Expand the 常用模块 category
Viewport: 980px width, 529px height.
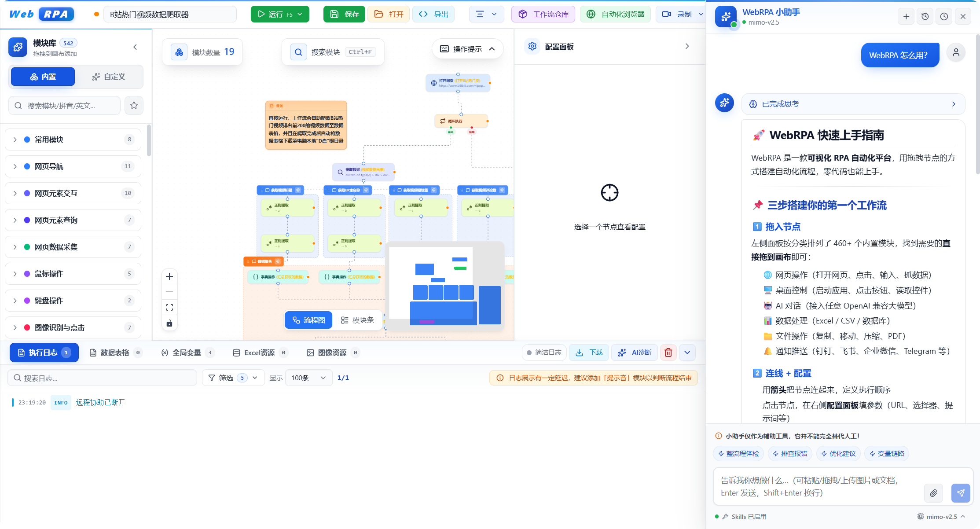click(73, 140)
